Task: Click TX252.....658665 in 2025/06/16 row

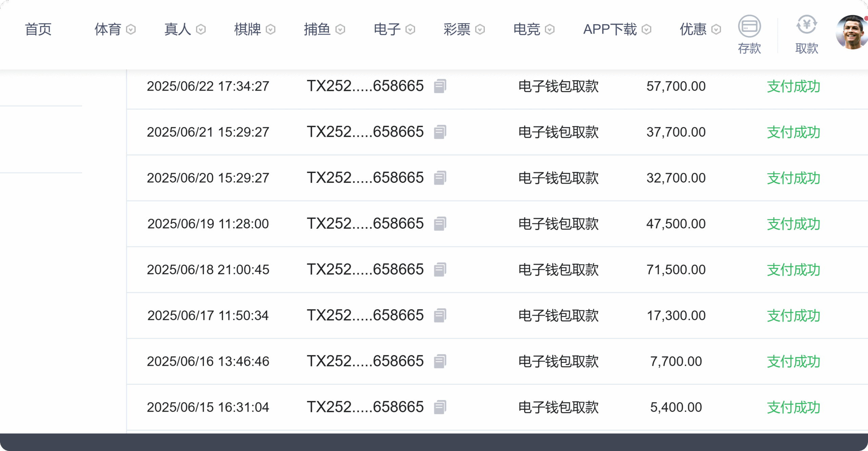Action: pyautogui.click(x=365, y=361)
